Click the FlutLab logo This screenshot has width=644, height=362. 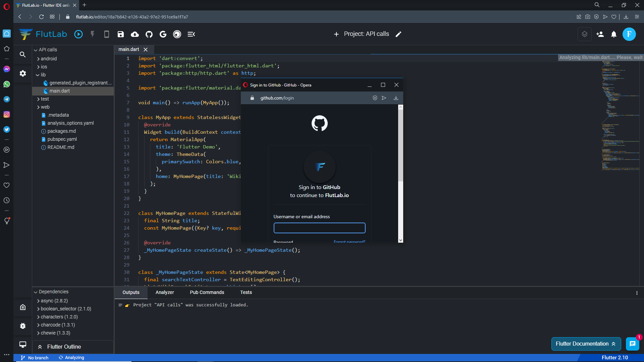click(x=43, y=34)
